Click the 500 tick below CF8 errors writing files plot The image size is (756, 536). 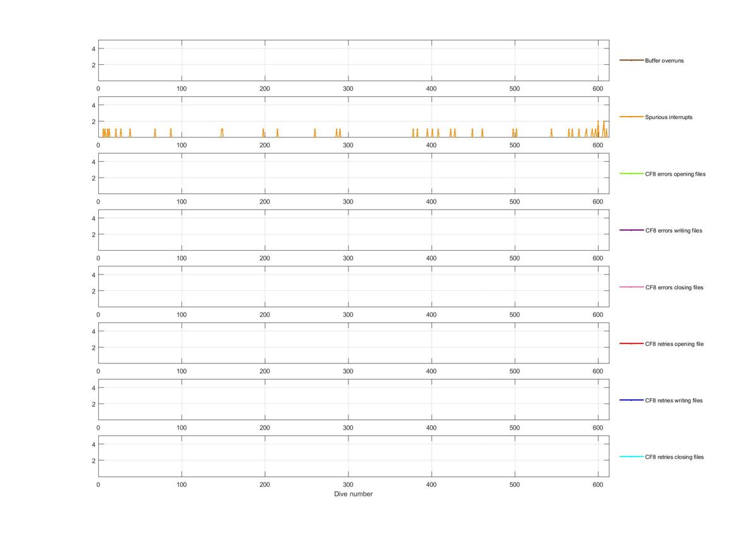point(515,258)
